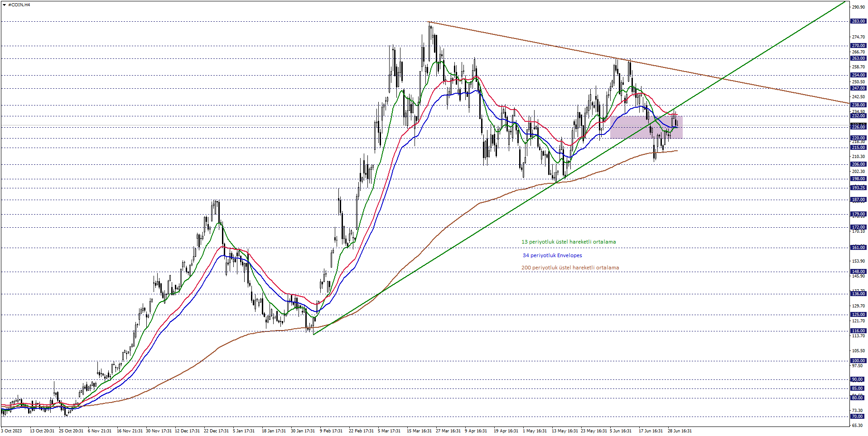The height and width of the screenshot is (436, 868).
Task: Click the '28 Jun 16:31' date label
Action: click(x=680, y=431)
